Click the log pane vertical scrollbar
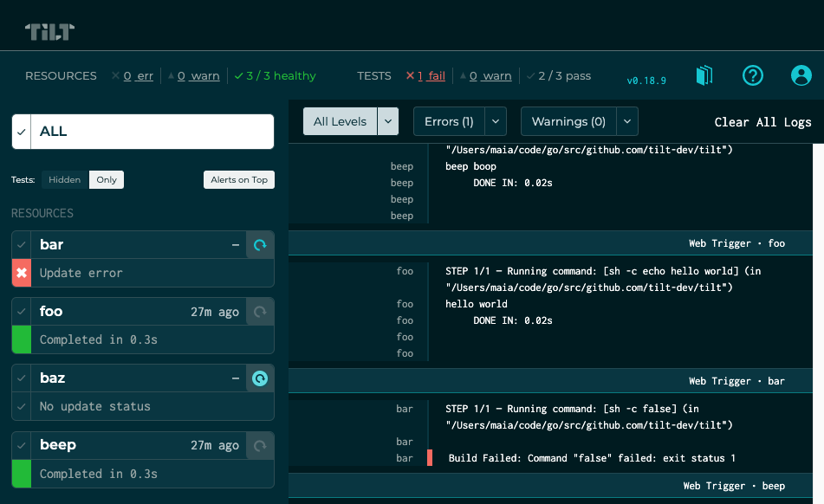Image resolution: width=824 pixels, height=504 pixels. tap(818, 323)
